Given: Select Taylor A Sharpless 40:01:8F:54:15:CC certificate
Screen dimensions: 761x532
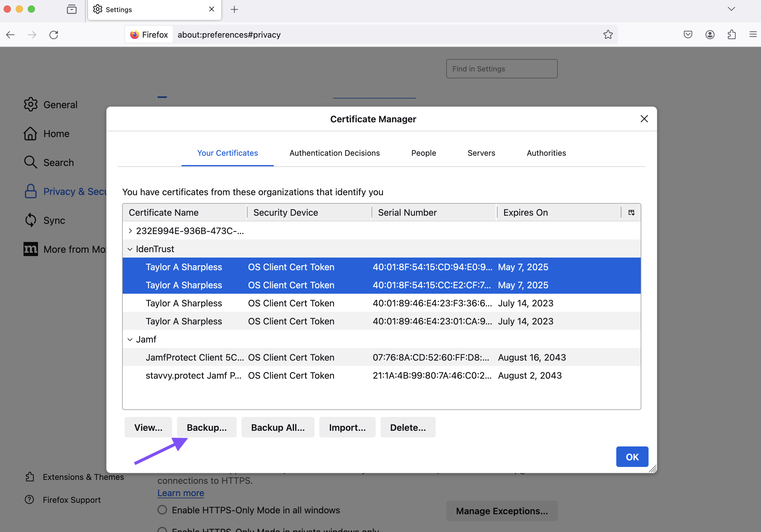Looking at the screenshot, I should point(381,285).
